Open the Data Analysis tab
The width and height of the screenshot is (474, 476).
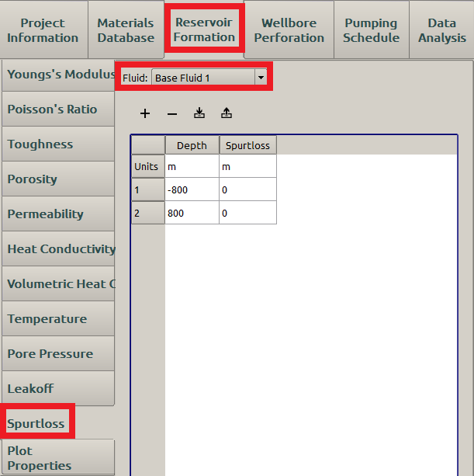click(x=442, y=30)
